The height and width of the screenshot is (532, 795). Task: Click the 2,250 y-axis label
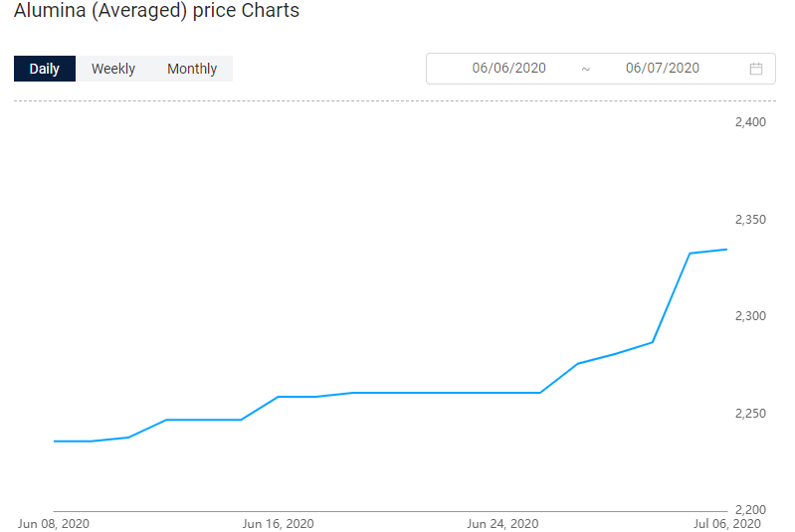point(750,414)
